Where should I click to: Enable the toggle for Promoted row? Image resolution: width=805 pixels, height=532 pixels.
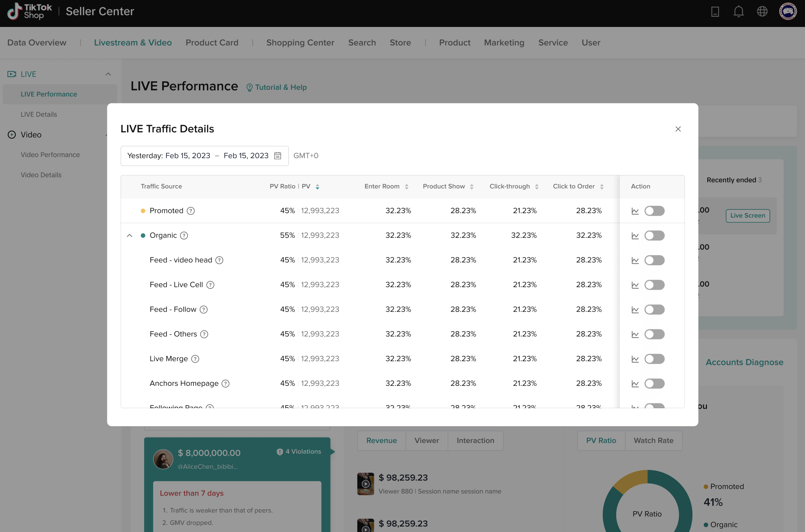click(x=654, y=211)
